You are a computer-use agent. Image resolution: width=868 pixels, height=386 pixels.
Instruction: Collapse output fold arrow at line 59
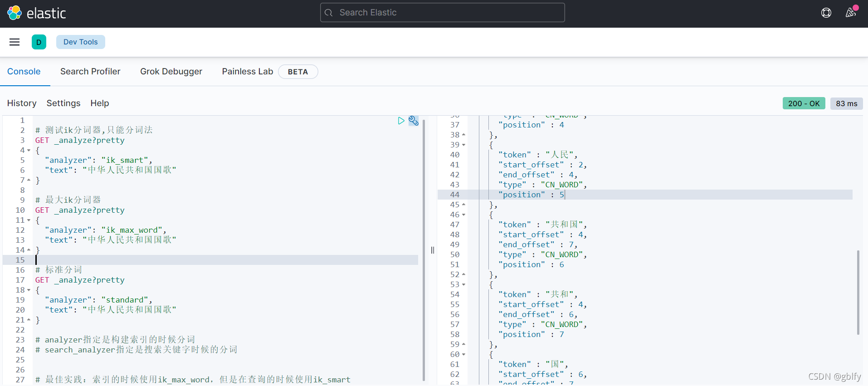[x=463, y=344]
